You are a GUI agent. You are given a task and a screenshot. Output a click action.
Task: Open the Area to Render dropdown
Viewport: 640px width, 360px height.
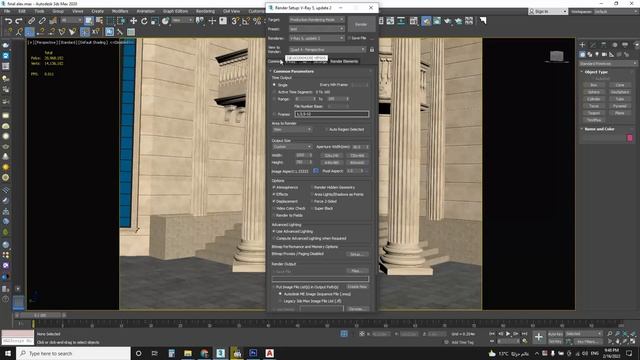pos(292,129)
